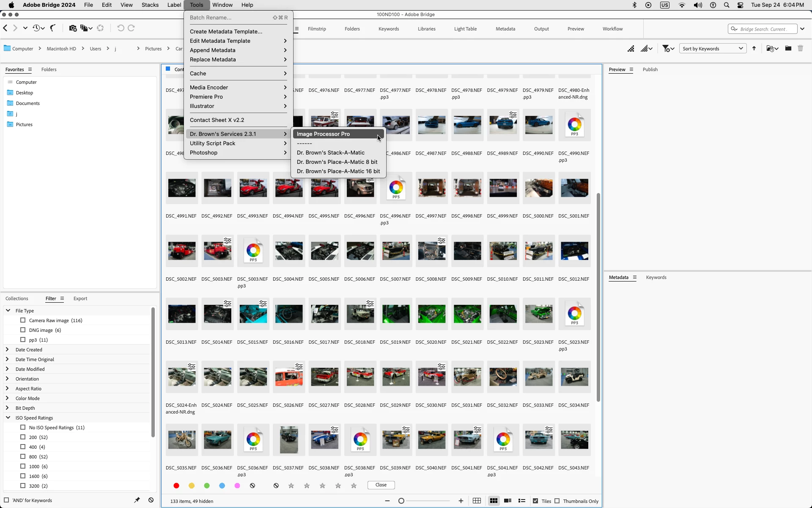
Task: Click the Create new folder icon
Action: tap(788, 49)
